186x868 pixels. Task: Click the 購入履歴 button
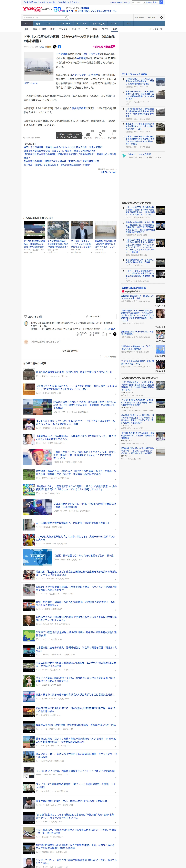(152, 18)
